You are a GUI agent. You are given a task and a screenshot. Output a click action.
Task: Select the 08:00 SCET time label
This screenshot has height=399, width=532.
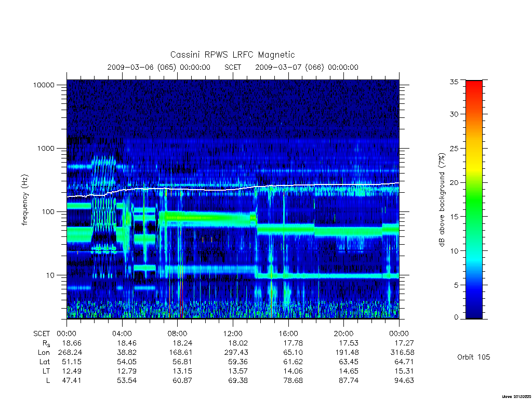click(x=178, y=334)
